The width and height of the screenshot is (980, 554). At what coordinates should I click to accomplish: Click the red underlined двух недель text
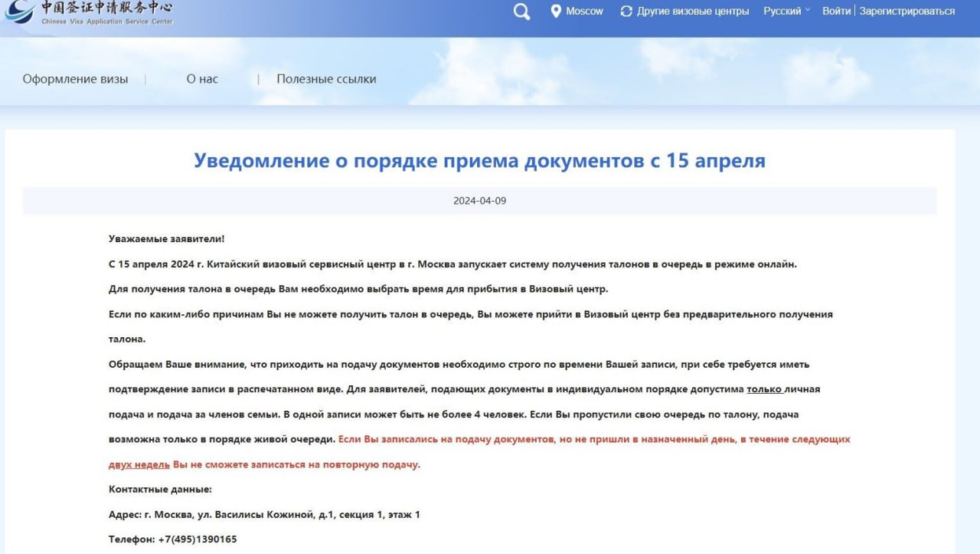click(x=139, y=464)
